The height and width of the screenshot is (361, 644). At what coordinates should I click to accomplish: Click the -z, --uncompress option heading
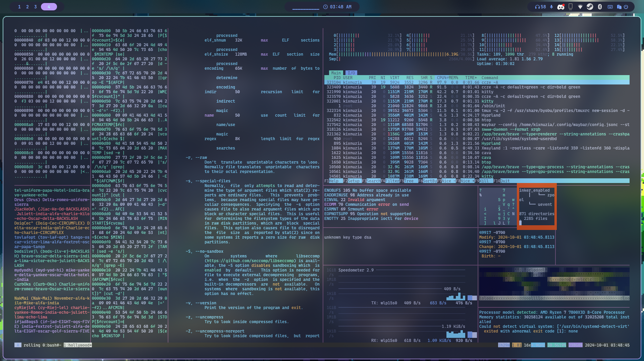click(x=205, y=317)
